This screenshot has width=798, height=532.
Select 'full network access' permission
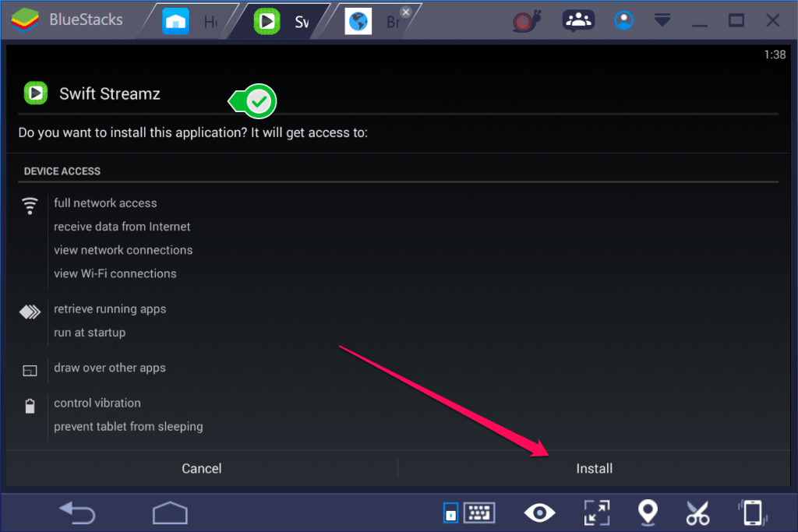pyautogui.click(x=105, y=203)
